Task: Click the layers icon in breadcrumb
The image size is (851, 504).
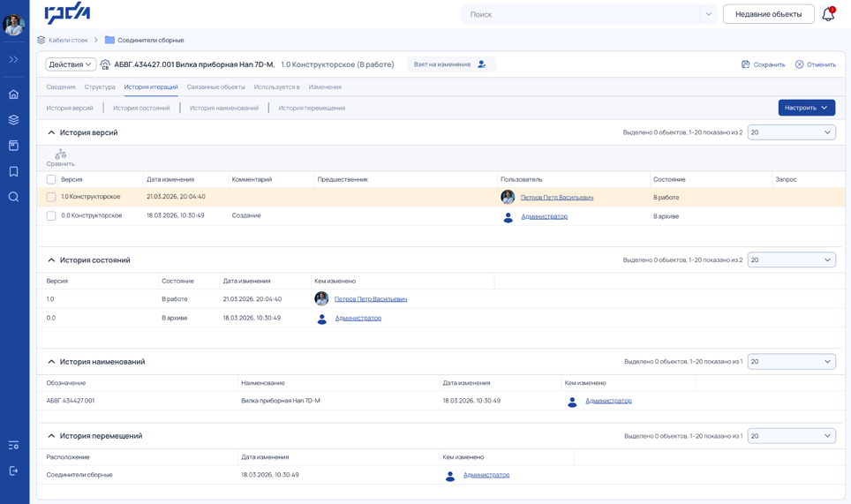Action: click(41, 40)
